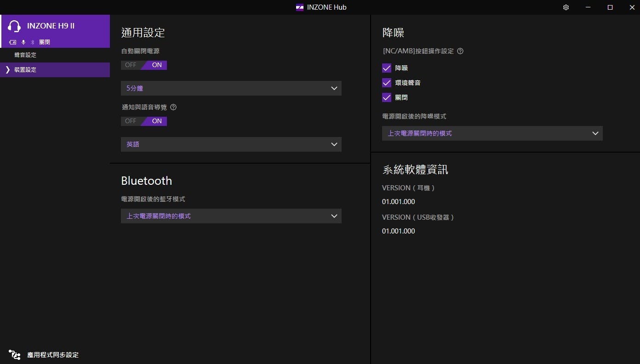Click help icon beside [NC/AMB]按鈕操作設定
The image size is (640, 364).
point(460,51)
